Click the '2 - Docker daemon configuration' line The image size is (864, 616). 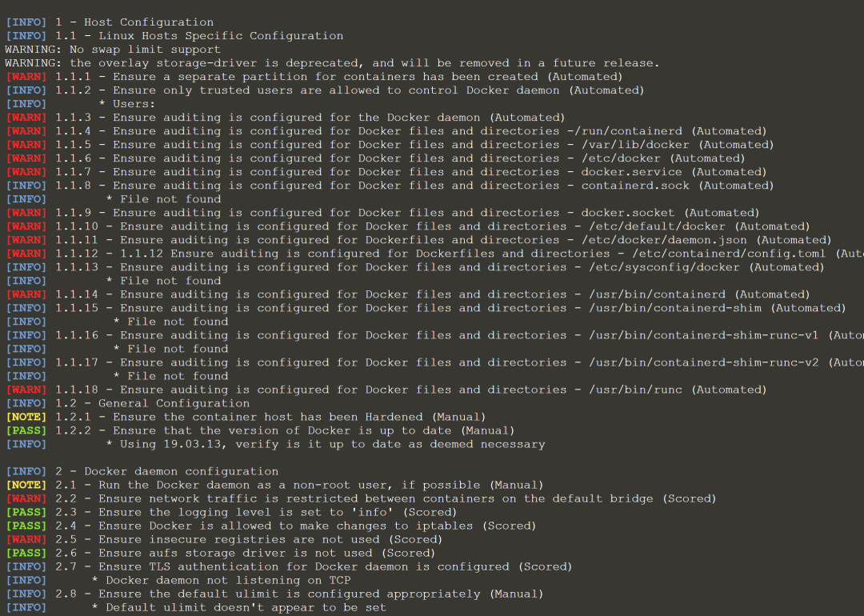[167, 472]
